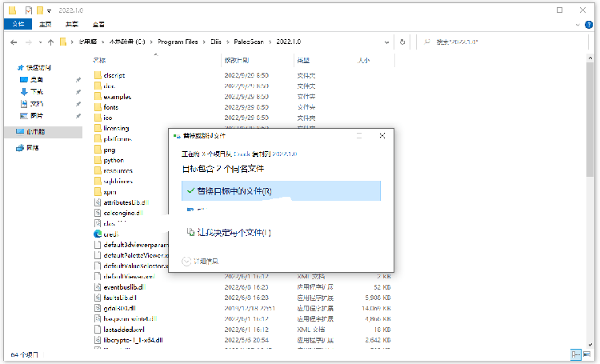Select the fonts folder
The height and width of the screenshot is (364, 600).
pyautogui.click(x=106, y=107)
